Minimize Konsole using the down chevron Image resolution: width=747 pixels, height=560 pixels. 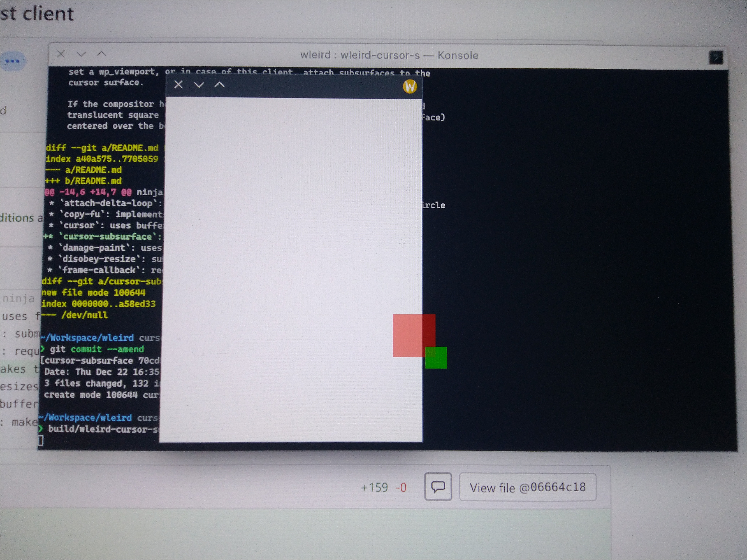coord(81,54)
